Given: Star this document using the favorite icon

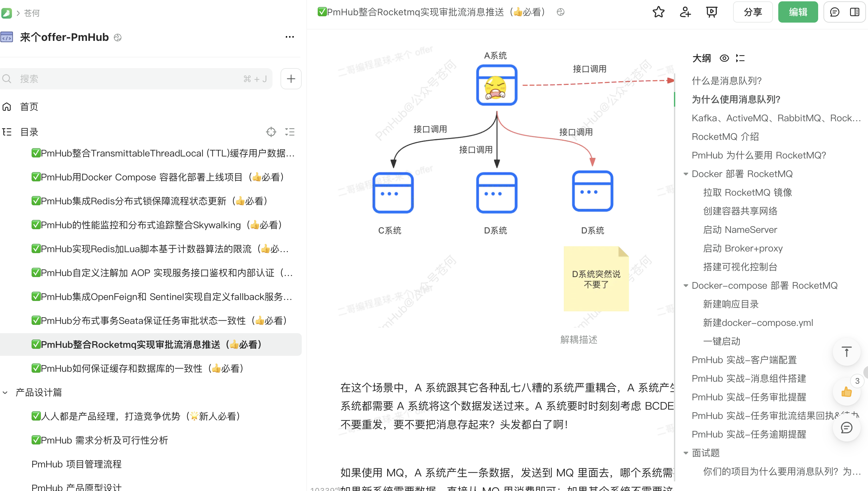Looking at the screenshot, I should (659, 12).
